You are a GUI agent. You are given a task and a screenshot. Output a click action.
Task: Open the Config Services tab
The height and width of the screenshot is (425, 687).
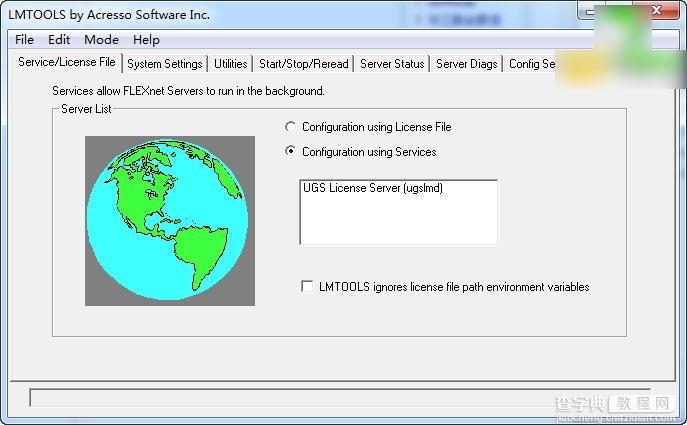[x=531, y=64]
